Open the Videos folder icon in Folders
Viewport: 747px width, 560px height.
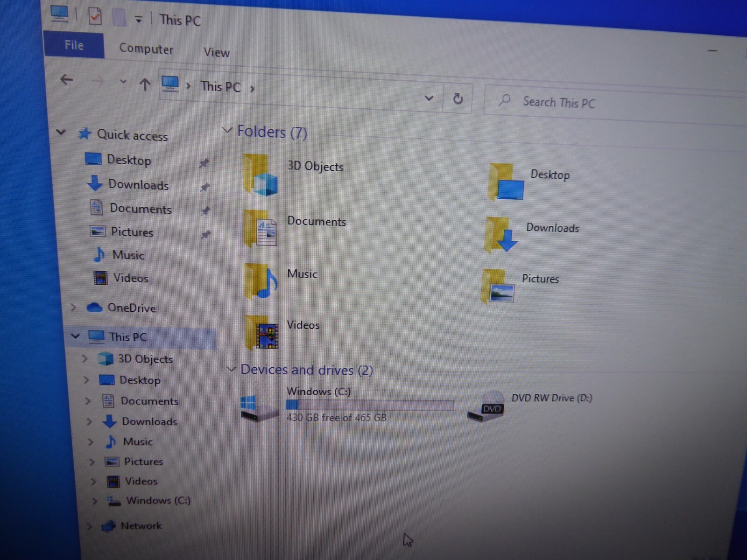click(261, 332)
